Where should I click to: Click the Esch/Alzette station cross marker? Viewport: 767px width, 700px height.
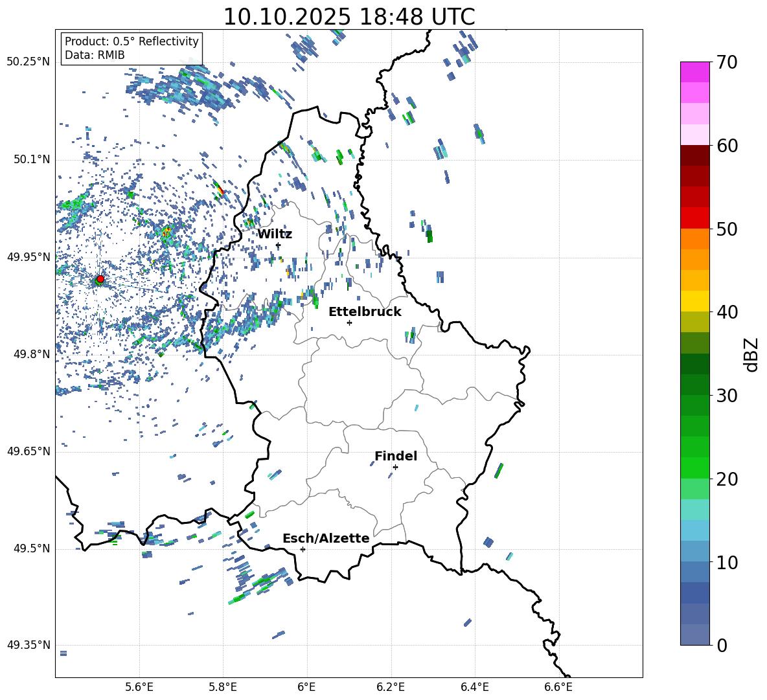pyautogui.click(x=303, y=549)
